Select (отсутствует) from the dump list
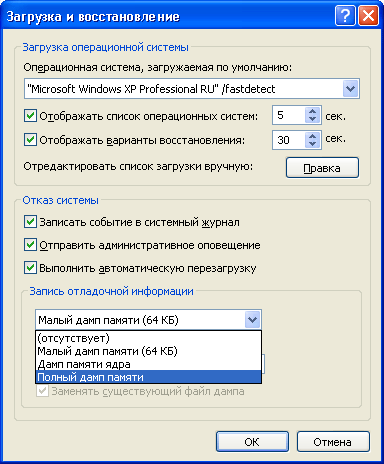Image resolution: width=384 pixels, height=464 pixels. tap(148, 338)
